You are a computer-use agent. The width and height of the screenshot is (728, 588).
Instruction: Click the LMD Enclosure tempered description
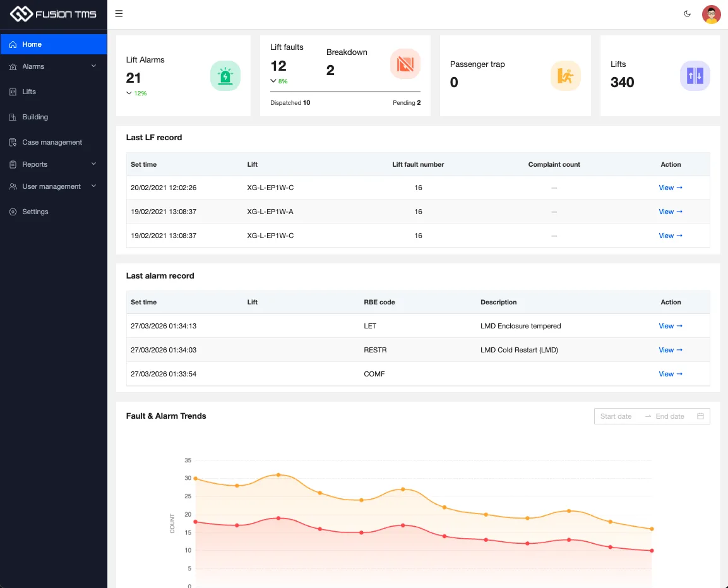click(x=520, y=326)
